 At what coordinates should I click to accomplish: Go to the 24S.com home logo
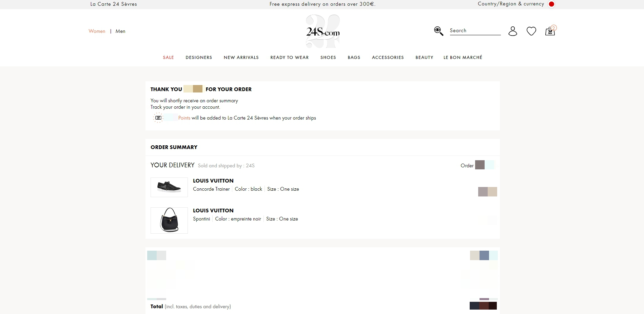click(x=323, y=32)
